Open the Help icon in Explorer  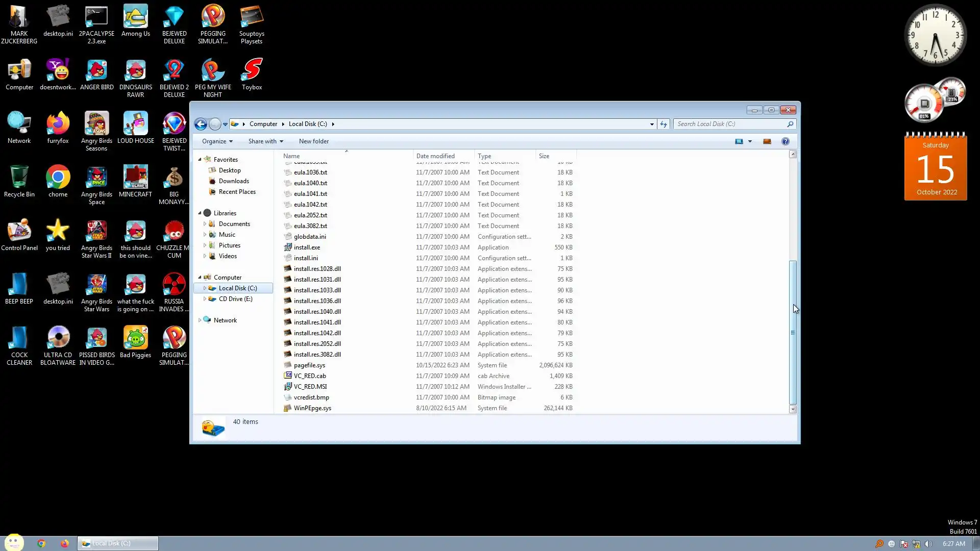tap(785, 141)
